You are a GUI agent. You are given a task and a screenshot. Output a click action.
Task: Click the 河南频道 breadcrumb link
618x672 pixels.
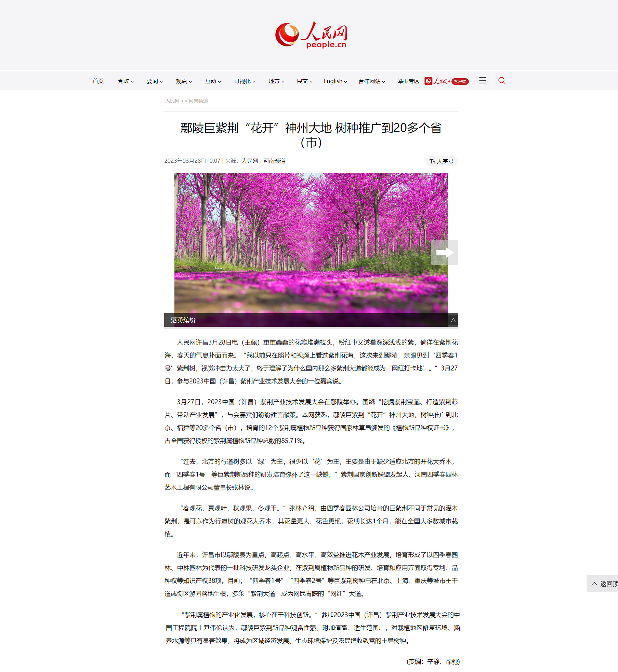tap(198, 101)
